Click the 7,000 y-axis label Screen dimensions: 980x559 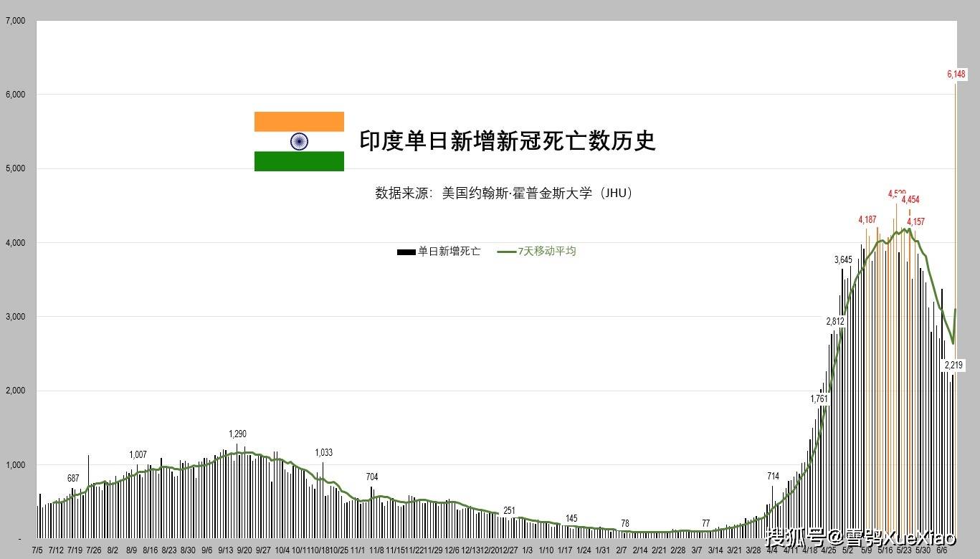(x=15, y=21)
